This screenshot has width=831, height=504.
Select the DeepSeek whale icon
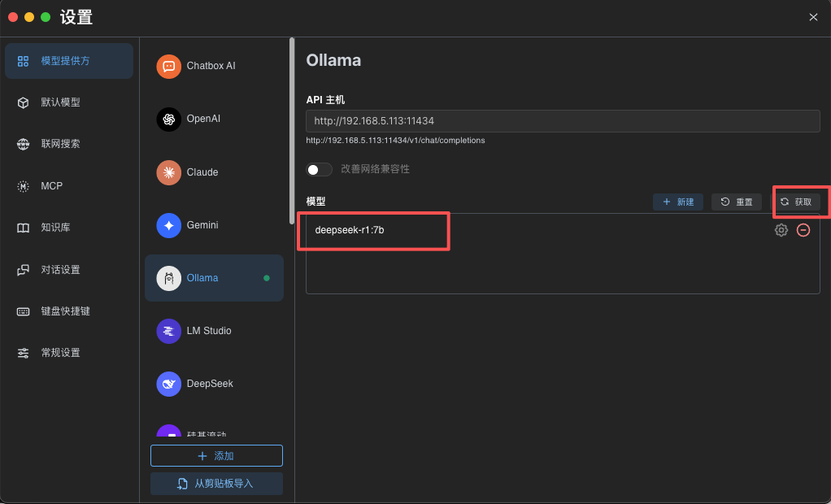click(168, 384)
